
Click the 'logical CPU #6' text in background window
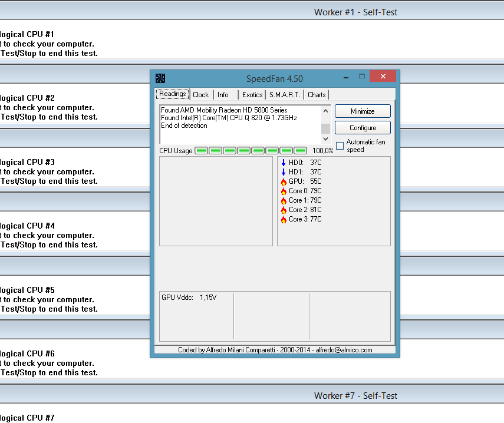27,353
